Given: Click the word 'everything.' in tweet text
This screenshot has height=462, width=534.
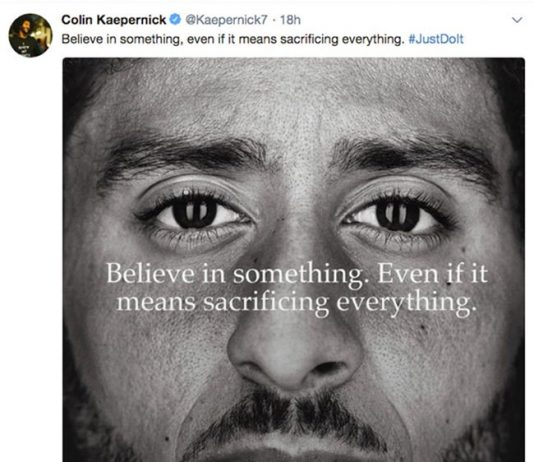Looking at the screenshot, I should click(x=373, y=39).
